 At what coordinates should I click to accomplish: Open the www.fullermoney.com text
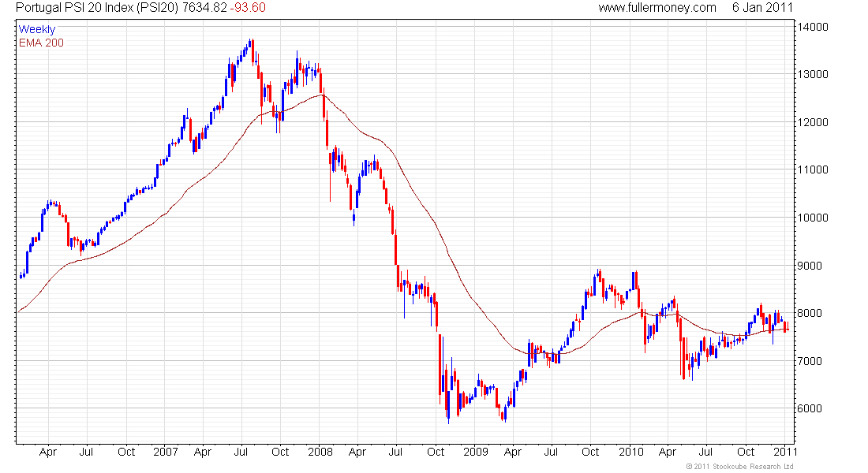tap(657, 7)
